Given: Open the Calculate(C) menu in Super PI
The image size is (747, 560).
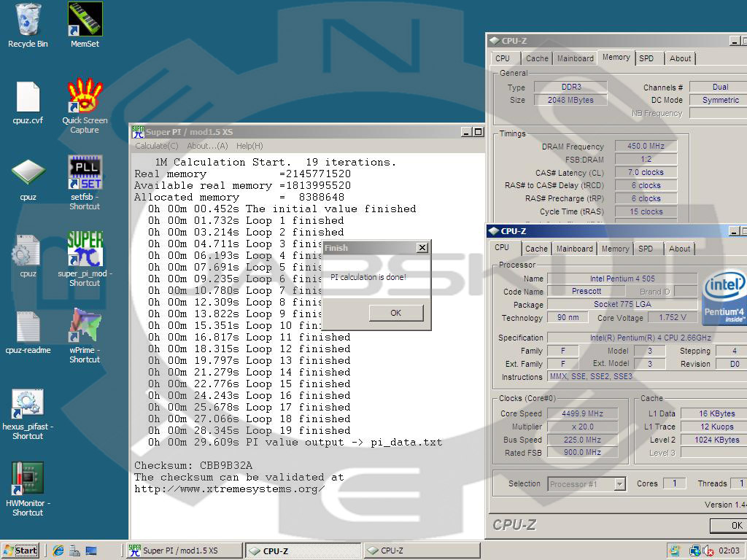Looking at the screenshot, I should click(157, 146).
